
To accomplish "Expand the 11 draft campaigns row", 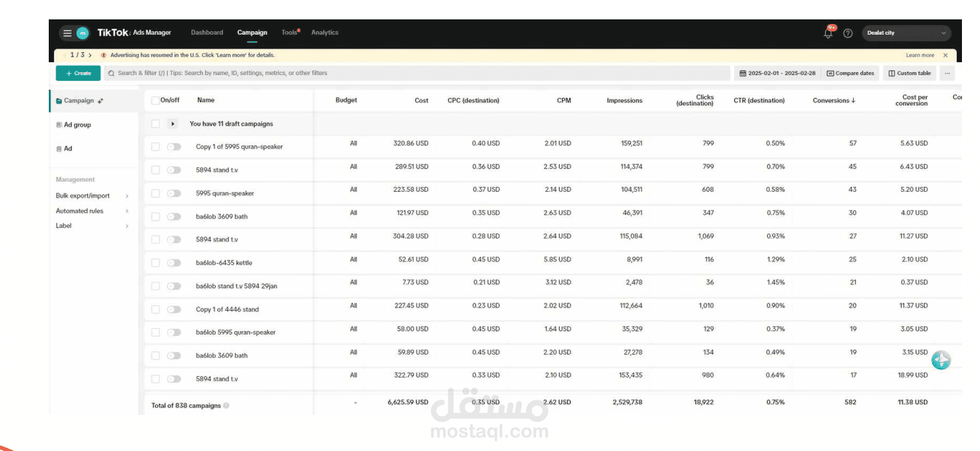I will (172, 124).
